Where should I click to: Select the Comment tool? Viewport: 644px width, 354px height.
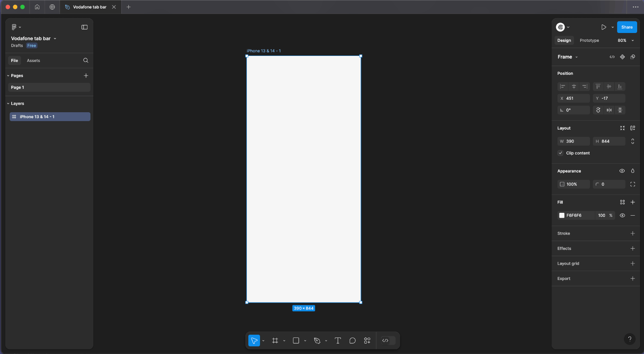click(352, 341)
